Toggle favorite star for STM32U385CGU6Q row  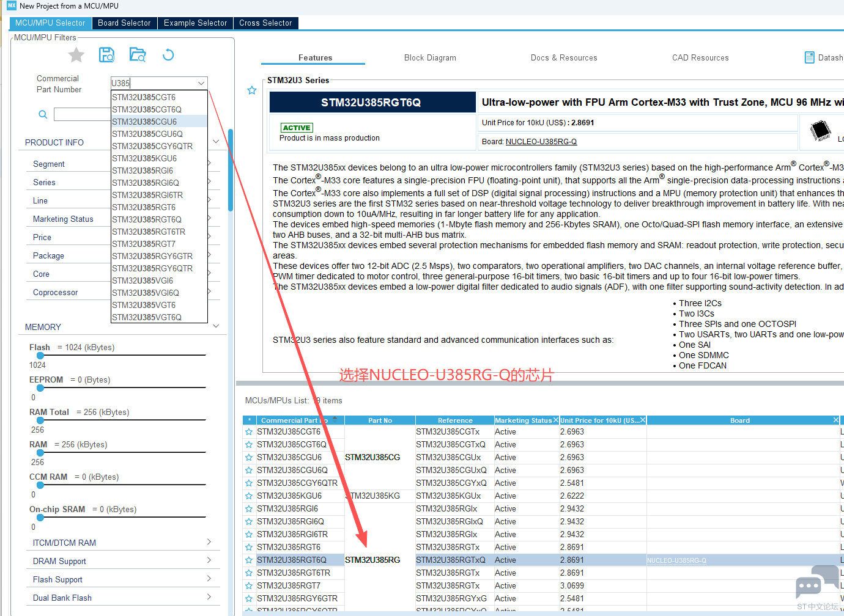(249, 471)
